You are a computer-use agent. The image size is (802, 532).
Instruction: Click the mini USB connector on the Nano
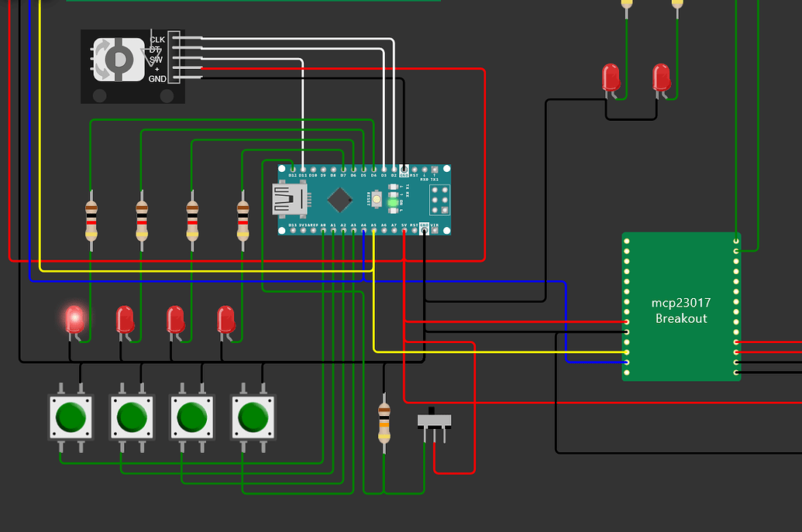(291, 200)
